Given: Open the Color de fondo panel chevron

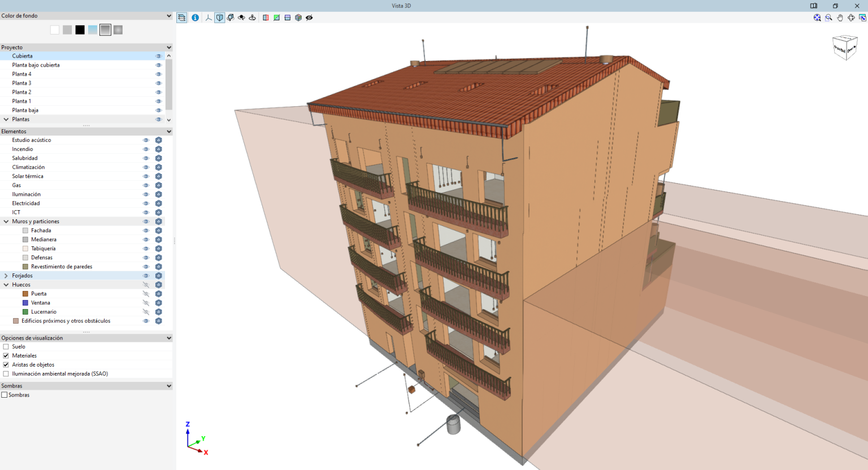Looking at the screenshot, I should [168, 15].
